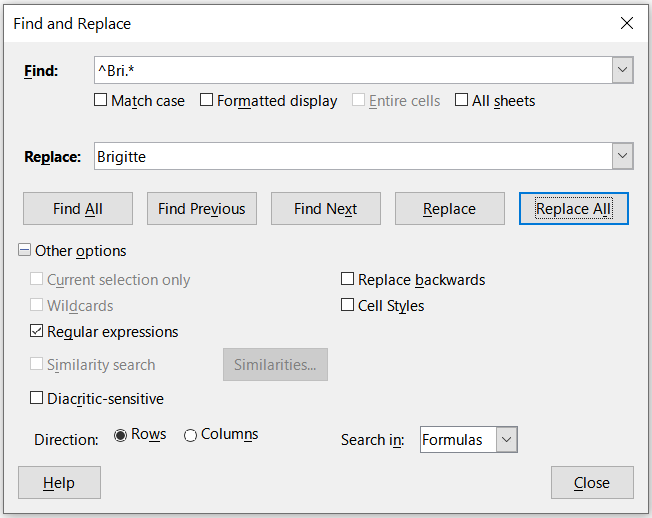Click the Help button

click(x=59, y=483)
